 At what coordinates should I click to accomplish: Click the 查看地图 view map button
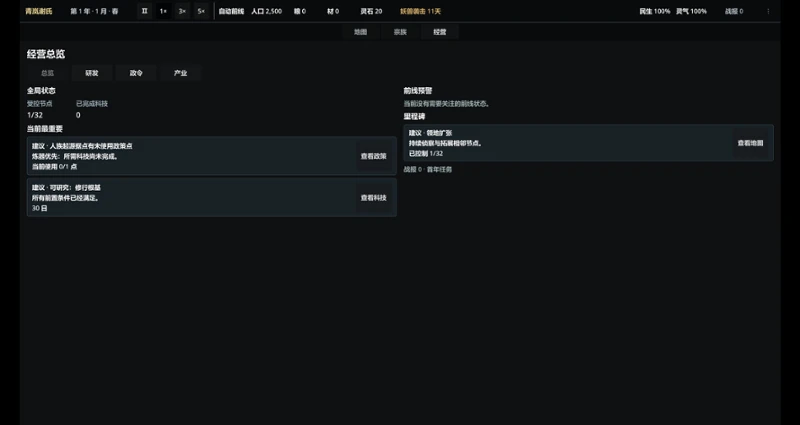[750, 143]
